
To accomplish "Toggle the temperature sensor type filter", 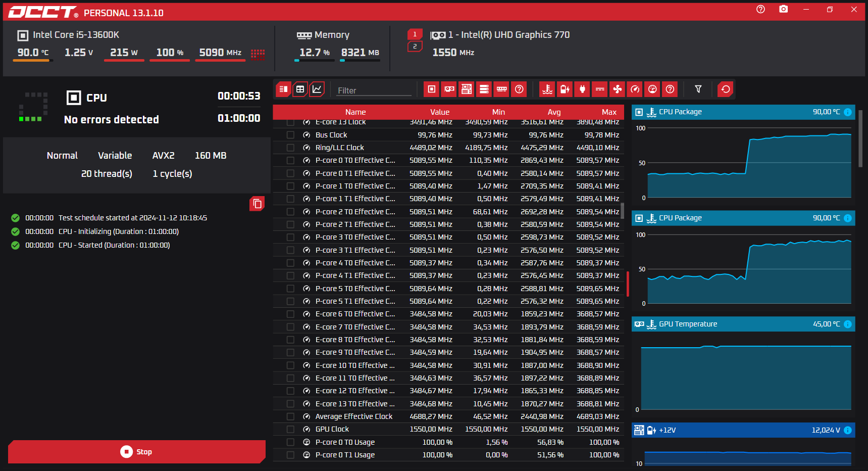I will [x=547, y=89].
